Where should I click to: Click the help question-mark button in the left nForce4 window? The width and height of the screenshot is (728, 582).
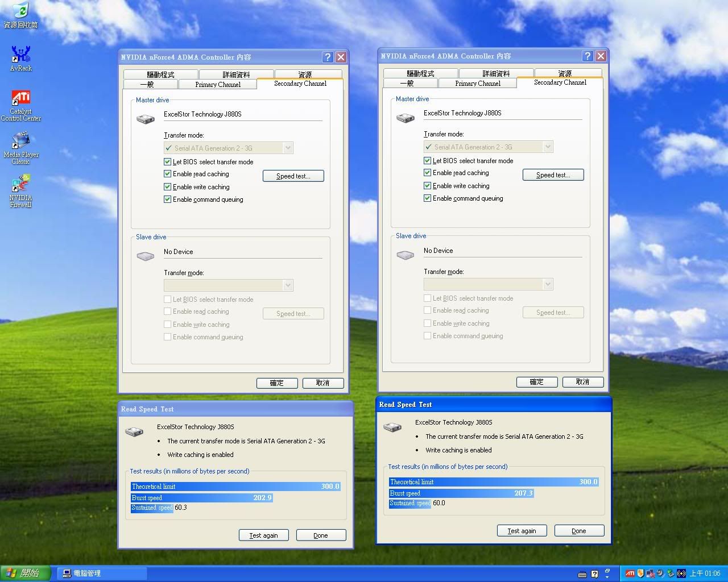coord(328,57)
